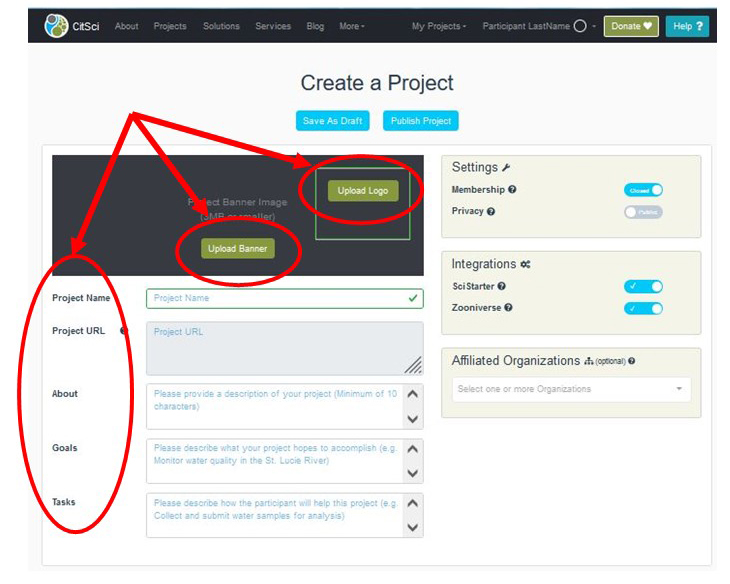This screenshot has height=584, width=730.
Task: Click the Project URL info icon
Action: (x=124, y=331)
